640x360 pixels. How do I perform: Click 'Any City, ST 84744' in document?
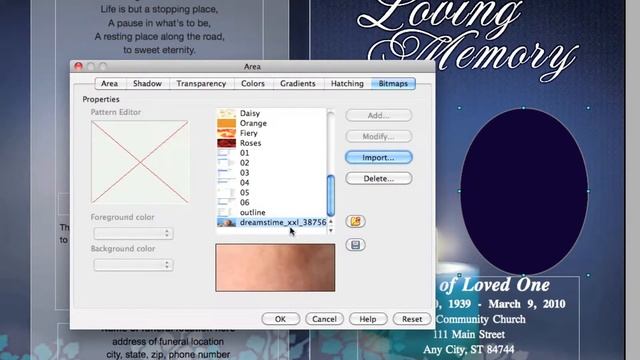click(469, 350)
